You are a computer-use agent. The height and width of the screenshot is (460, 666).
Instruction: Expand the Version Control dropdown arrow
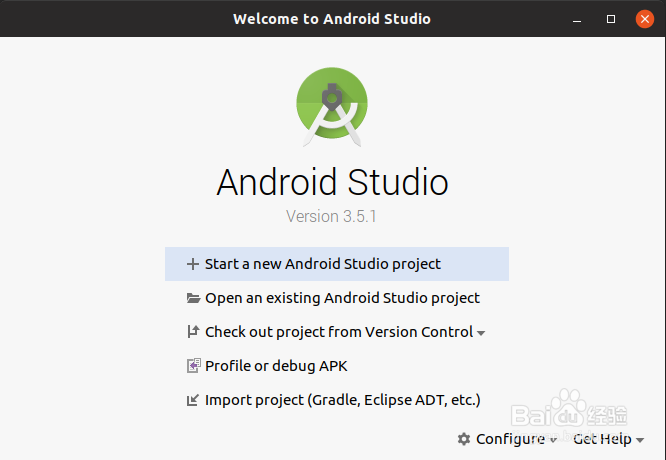[481, 333]
